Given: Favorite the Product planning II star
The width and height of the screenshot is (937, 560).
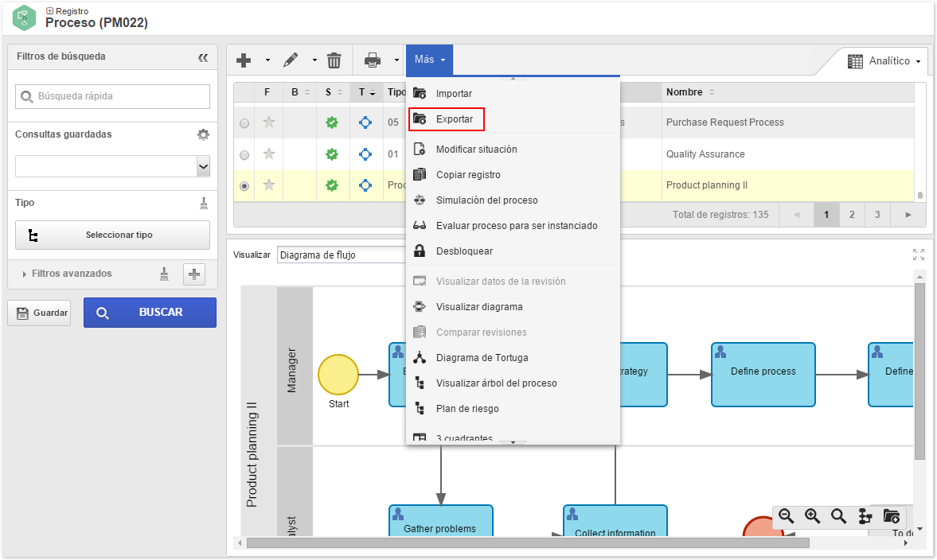Looking at the screenshot, I should coord(269,185).
